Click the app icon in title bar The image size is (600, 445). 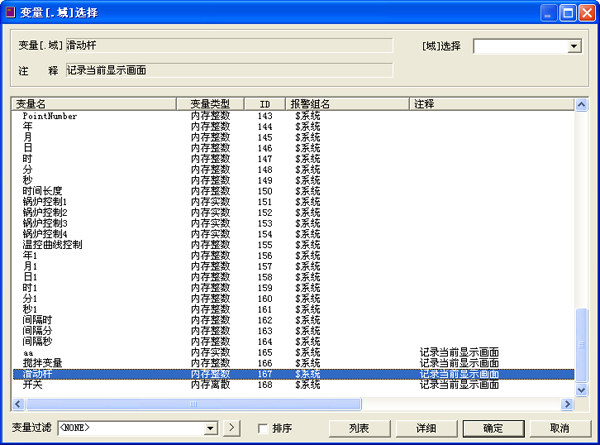(10, 12)
